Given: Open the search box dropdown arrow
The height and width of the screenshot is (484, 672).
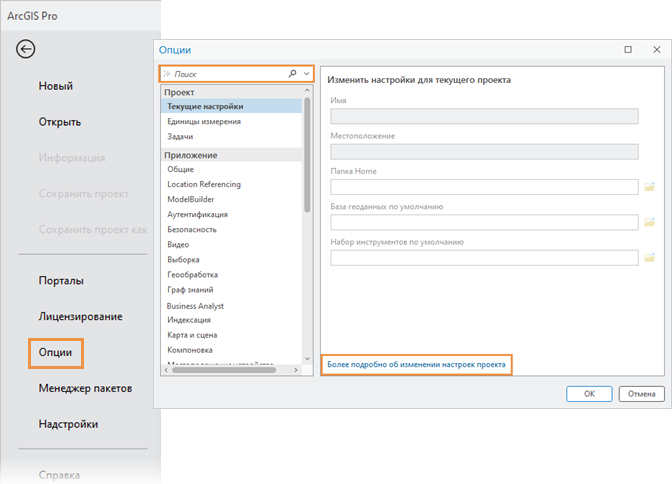Looking at the screenshot, I should pyautogui.click(x=306, y=74).
